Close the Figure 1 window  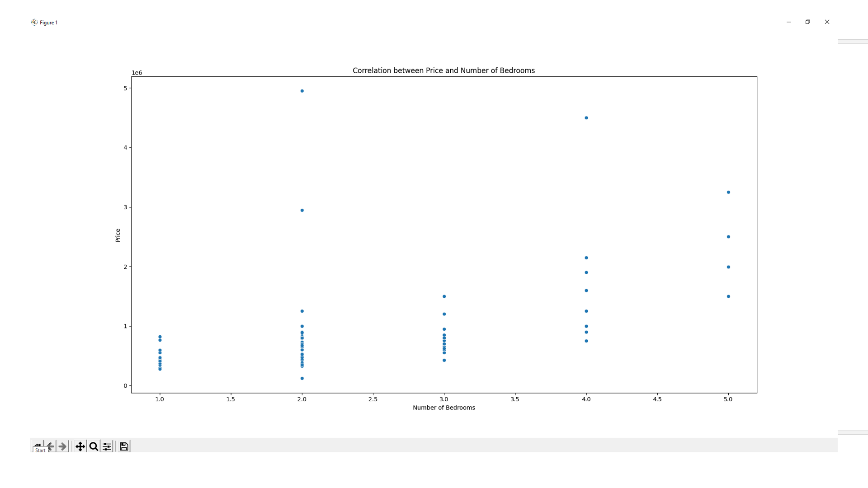(827, 22)
